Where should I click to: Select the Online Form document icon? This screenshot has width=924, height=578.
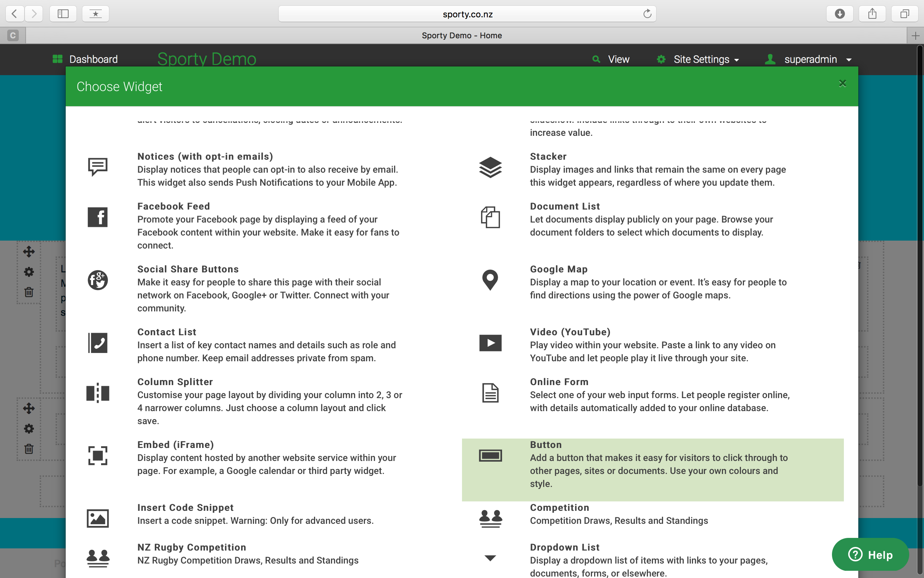click(x=490, y=393)
